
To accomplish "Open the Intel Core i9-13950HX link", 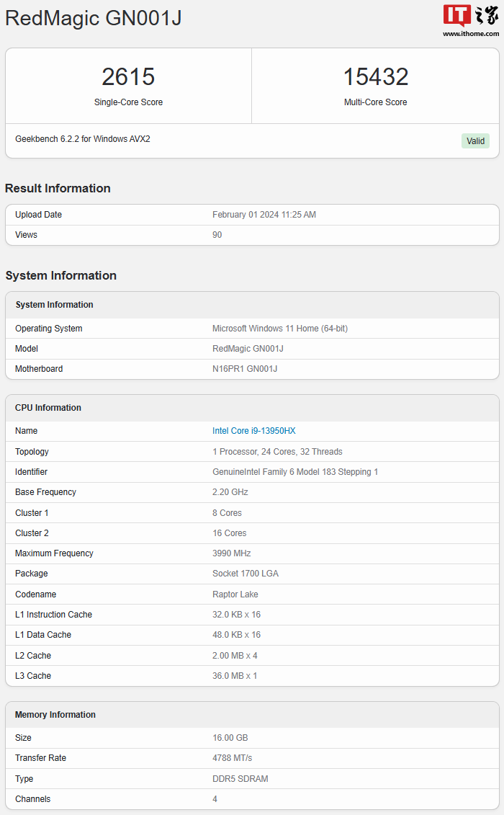I will (253, 431).
